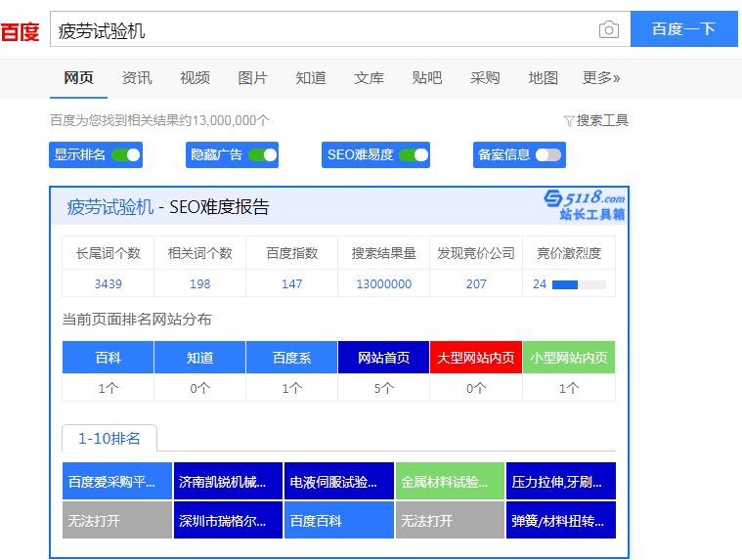The width and height of the screenshot is (742, 560).
Task: Toggle the 显示排名 switch
Action: pyautogui.click(x=126, y=154)
